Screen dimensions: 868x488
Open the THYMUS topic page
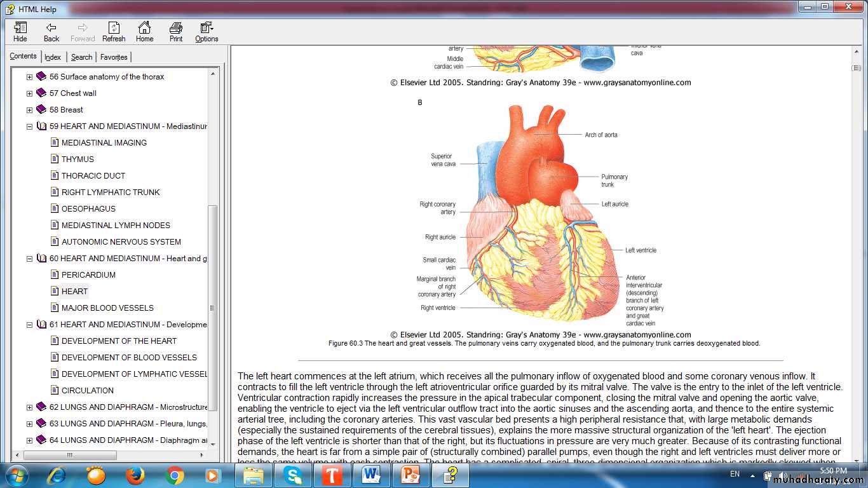point(78,159)
